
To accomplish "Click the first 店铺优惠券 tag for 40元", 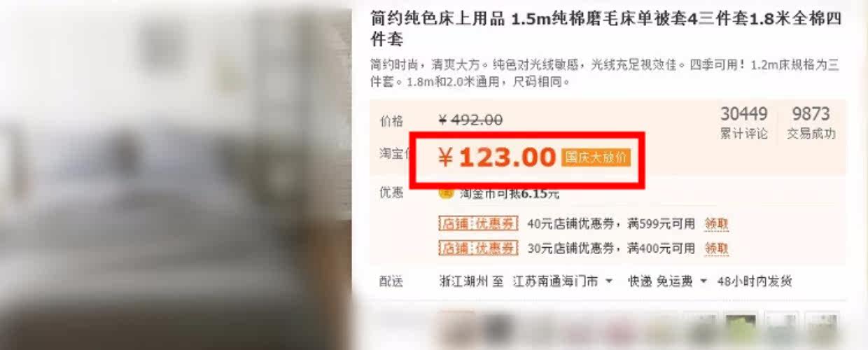I will click(x=478, y=224).
